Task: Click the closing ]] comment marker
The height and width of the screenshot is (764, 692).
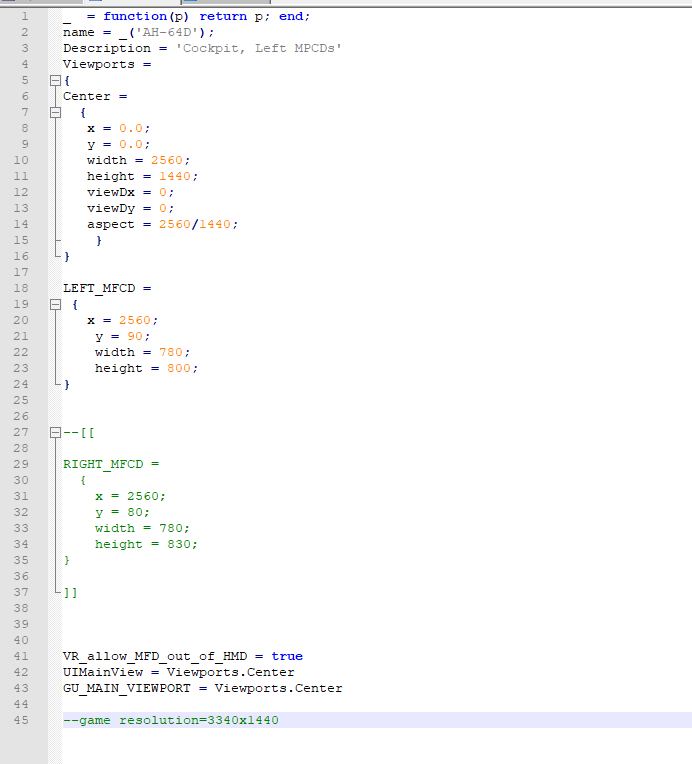Action: tap(71, 592)
